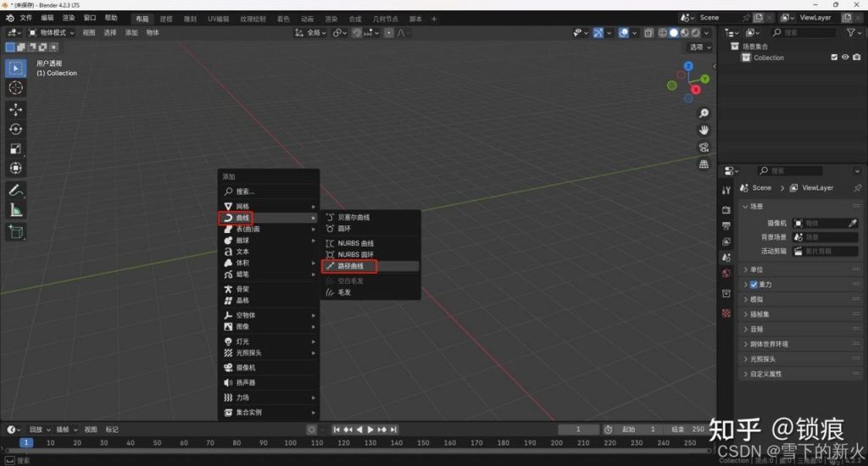
Task: Expand the 单位 units panel
Action: pos(757,269)
